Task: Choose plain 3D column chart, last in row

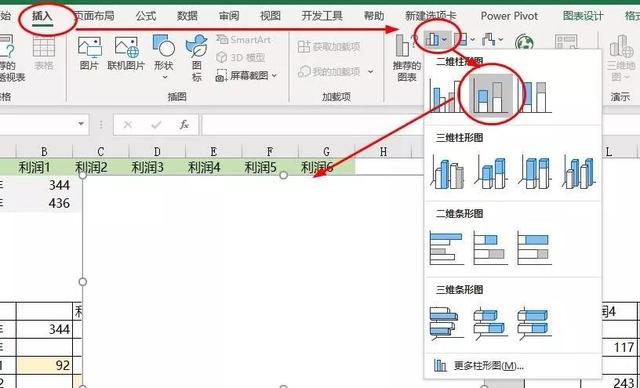Action: [578, 173]
